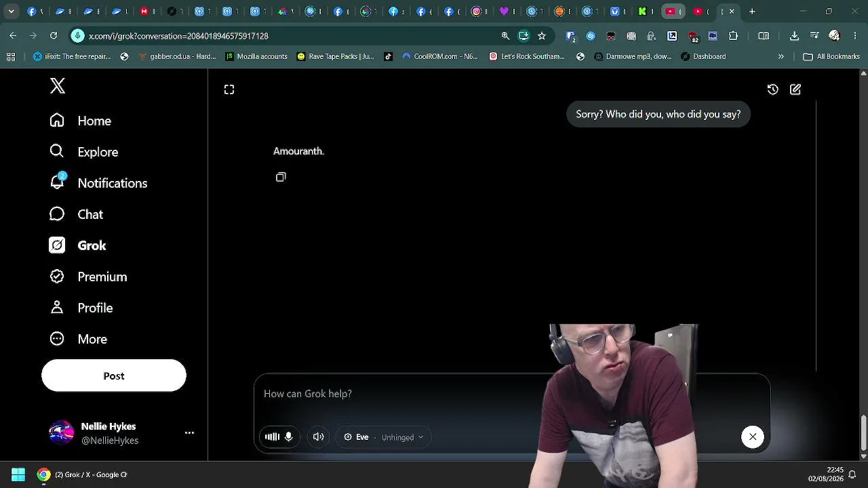Open the taskbar clock and date
Screen dimensions: 868x488
click(x=826, y=474)
